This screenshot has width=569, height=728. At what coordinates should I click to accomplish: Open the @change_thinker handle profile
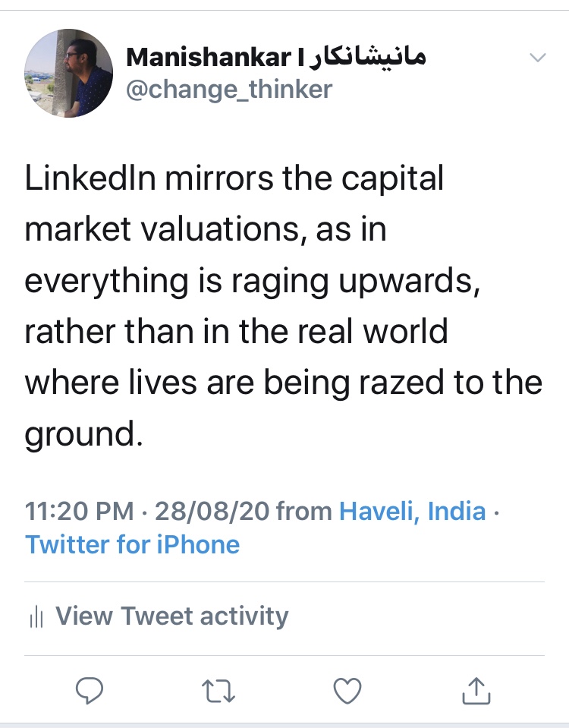click(229, 90)
